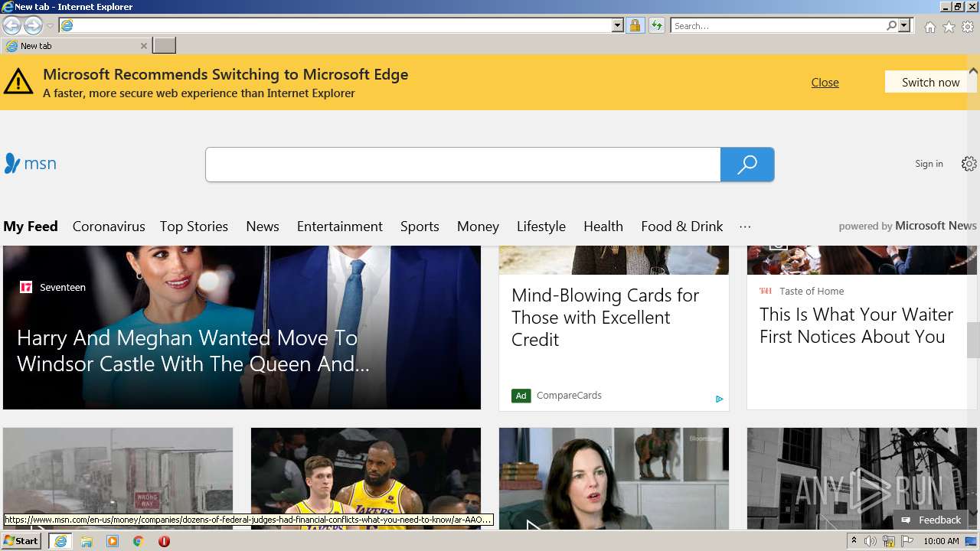Click the Home icon in IE
980x551 pixels.
[x=929, y=27]
